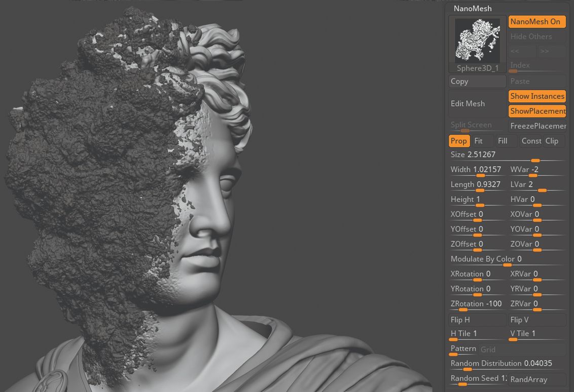Image resolution: width=574 pixels, height=392 pixels.
Task: Select the Fill placement mode
Action: tap(503, 141)
